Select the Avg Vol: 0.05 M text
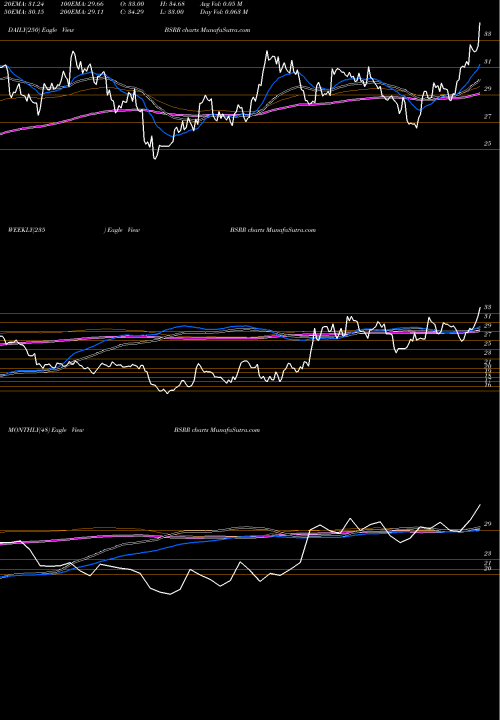This screenshot has height=720, width=500. point(221,4)
